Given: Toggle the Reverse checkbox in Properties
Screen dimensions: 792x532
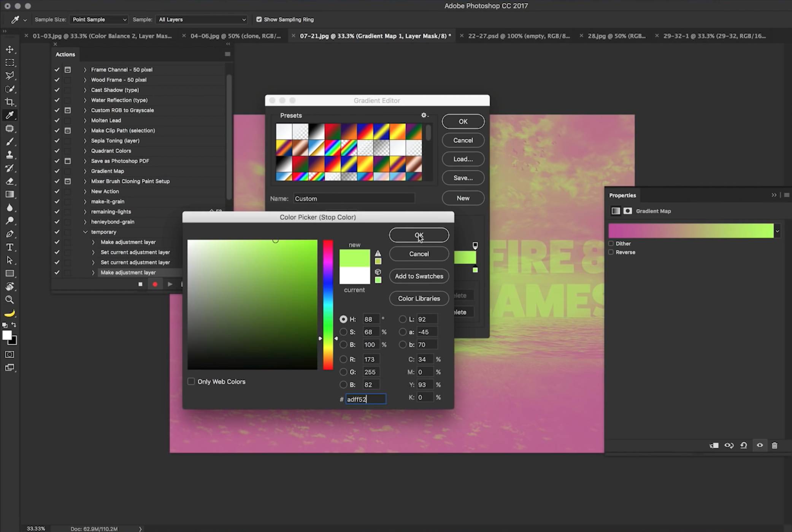Looking at the screenshot, I should tap(611, 252).
